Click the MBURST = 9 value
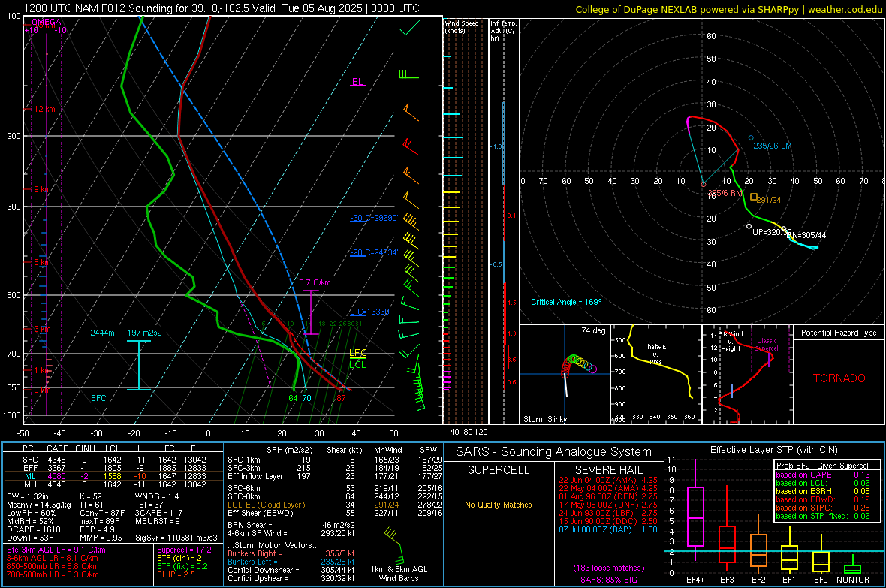The image size is (886, 588). 158,521
